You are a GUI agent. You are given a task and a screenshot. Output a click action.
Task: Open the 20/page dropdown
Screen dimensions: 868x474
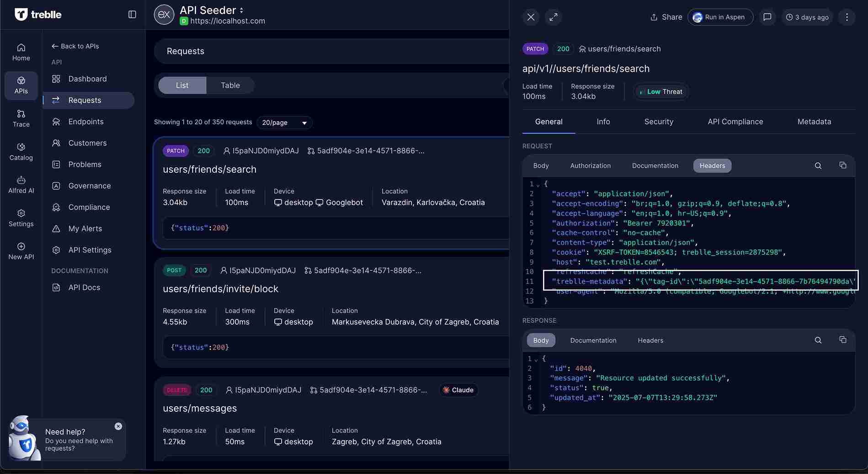pyautogui.click(x=284, y=123)
